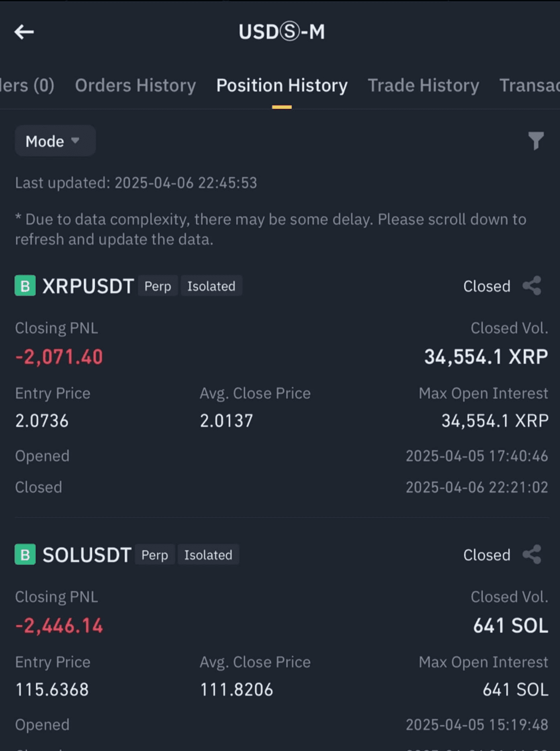Switch to Orders History tab
The height and width of the screenshot is (751, 560).
(x=135, y=85)
